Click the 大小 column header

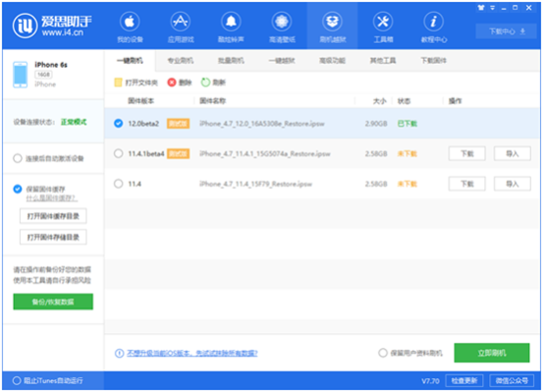click(x=380, y=101)
